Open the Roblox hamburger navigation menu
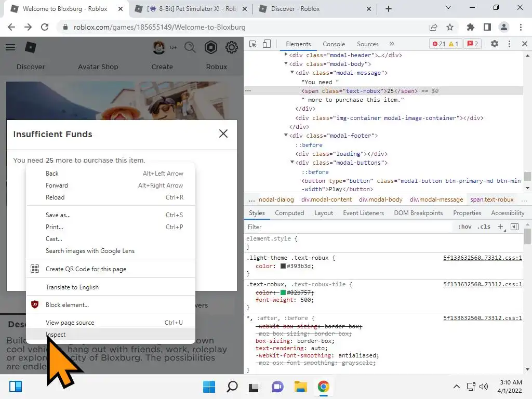 (10, 47)
